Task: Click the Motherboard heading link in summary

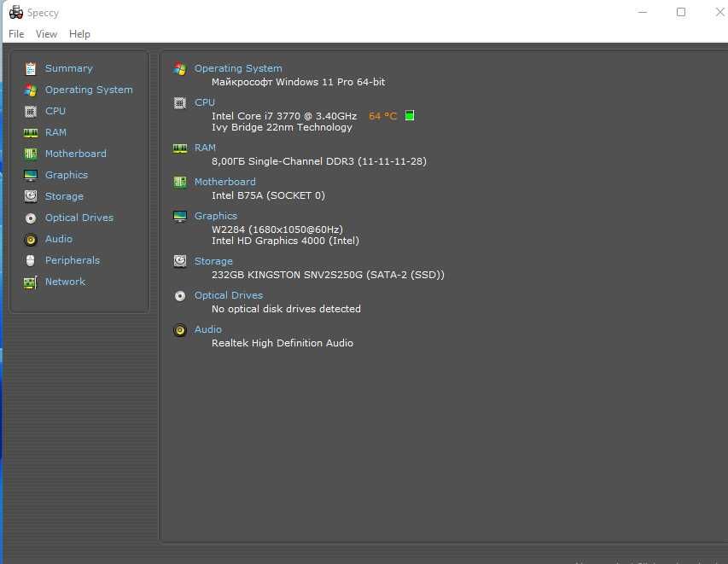Action: pos(224,182)
